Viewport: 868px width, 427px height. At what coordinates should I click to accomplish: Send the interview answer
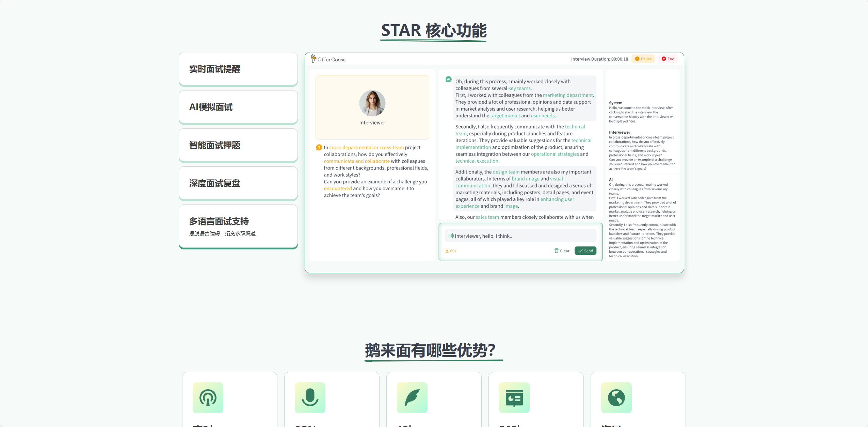click(585, 251)
